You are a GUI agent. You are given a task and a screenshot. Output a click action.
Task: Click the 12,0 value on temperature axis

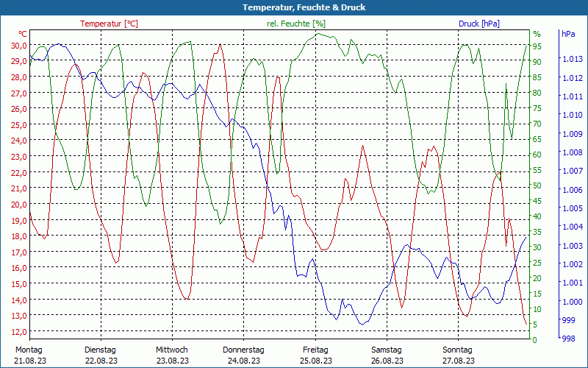[18, 332]
